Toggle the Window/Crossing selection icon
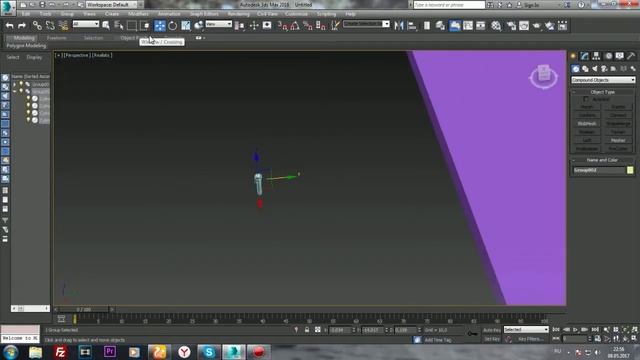Image resolution: width=640 pixels, height=360 pixels. coord(145,26)
